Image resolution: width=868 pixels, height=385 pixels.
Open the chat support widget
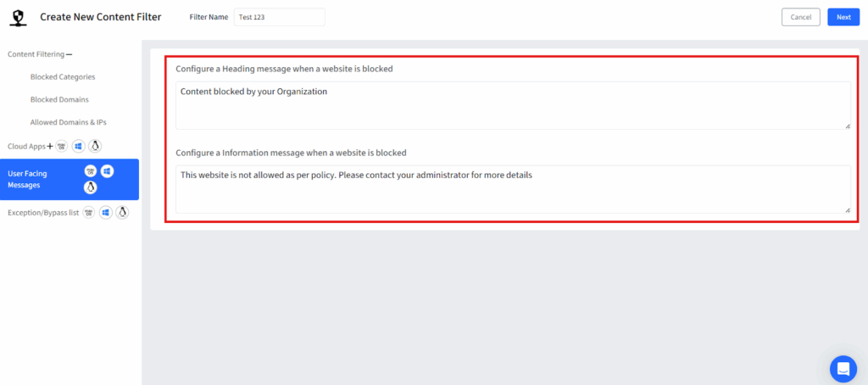point(843,368)
